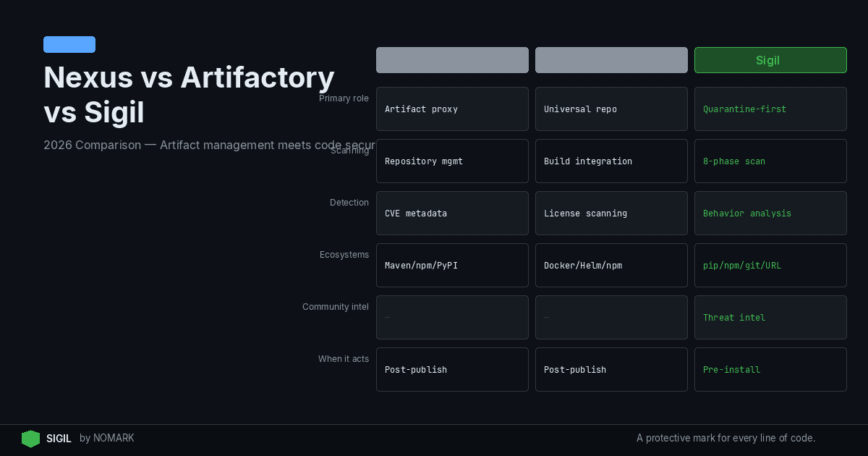Click the Nexus vs Artifactory vs Sigil heading

pos(189,94)
